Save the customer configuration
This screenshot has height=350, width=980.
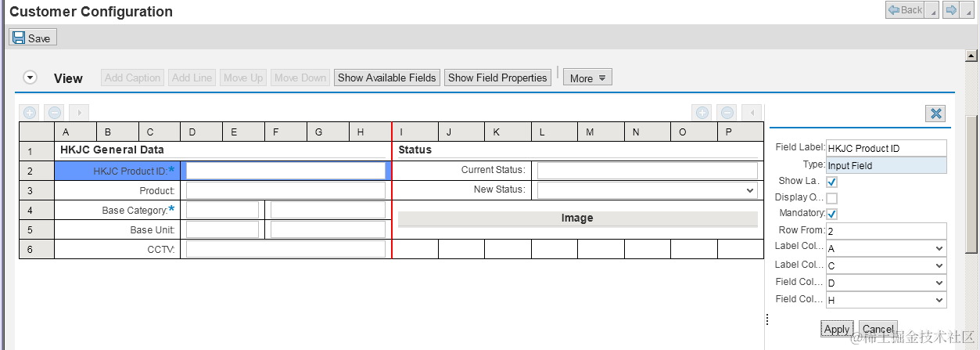click(33, 38)
